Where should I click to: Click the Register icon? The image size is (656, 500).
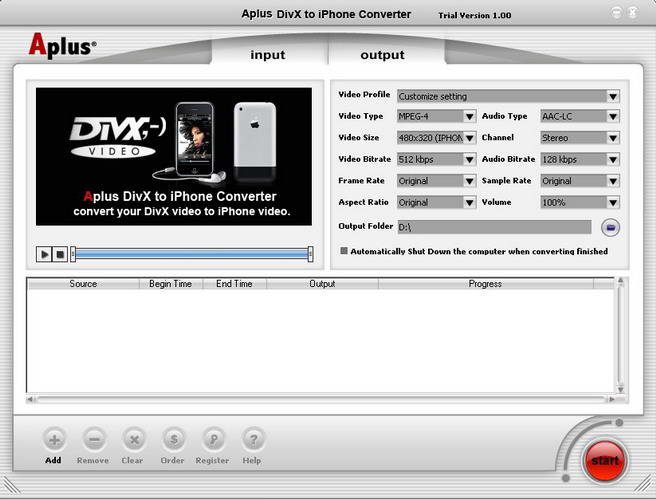(x=213, y=439)
